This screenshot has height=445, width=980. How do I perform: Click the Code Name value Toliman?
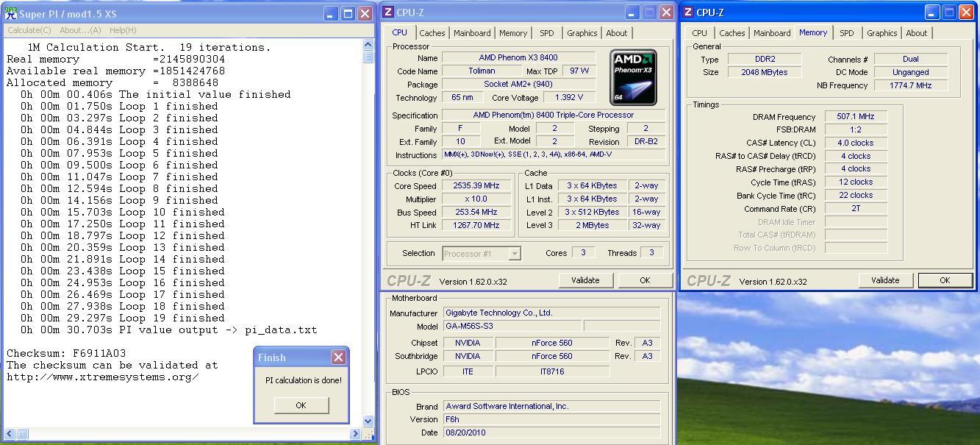pos(482,71)
